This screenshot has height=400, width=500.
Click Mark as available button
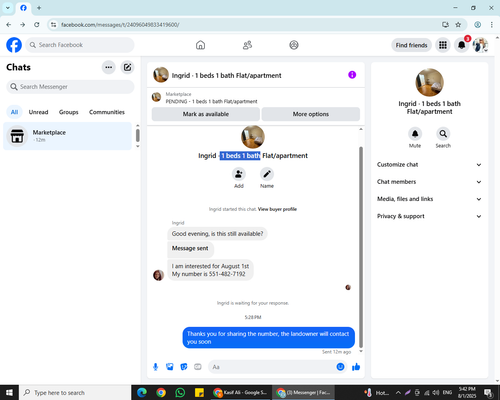206,114
